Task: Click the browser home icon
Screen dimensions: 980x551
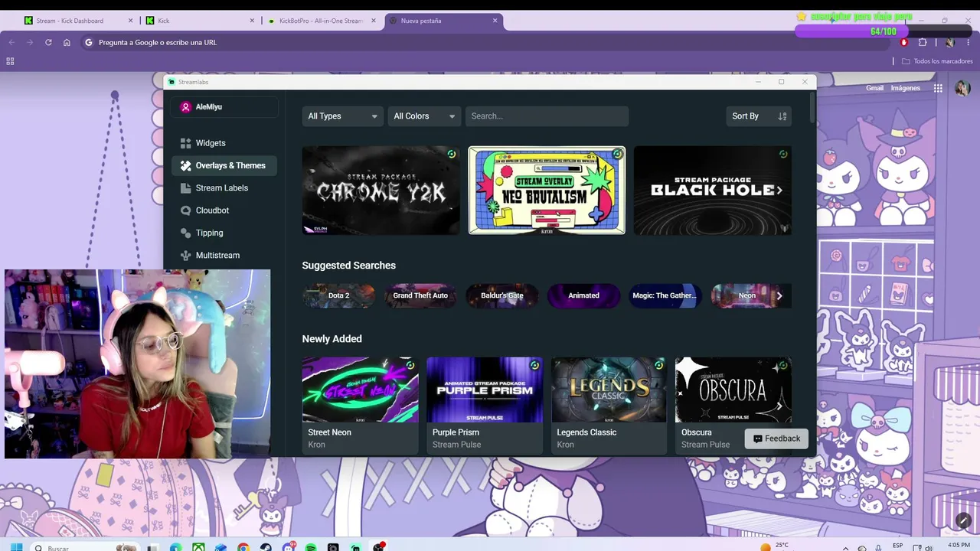Action: tap(67, 42)
